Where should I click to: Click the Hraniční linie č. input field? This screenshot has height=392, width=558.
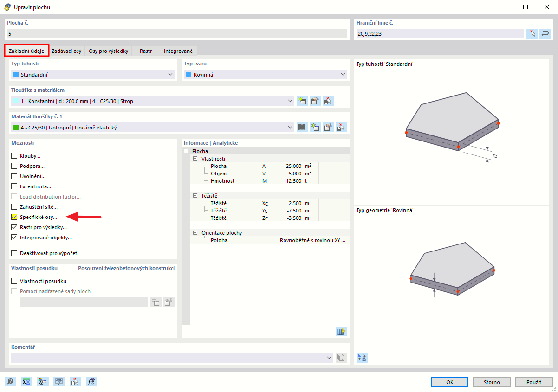[440, 33]
